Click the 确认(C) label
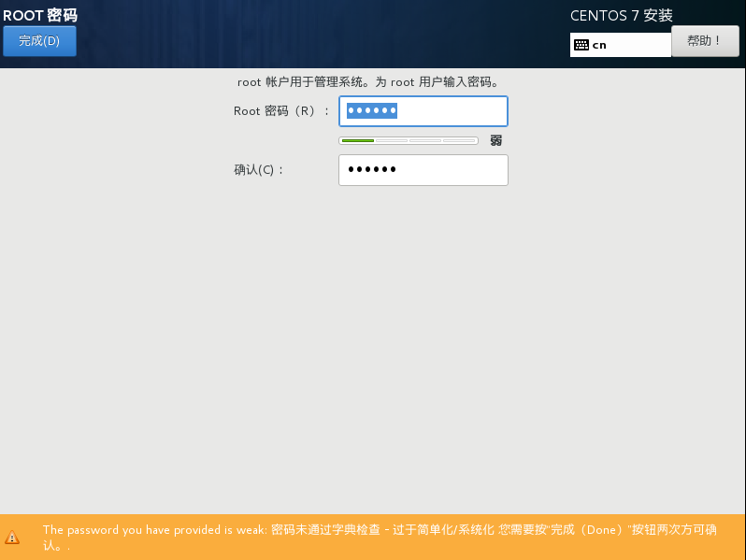Viewport: 746px width, 560px height. [x=258, y=170]
